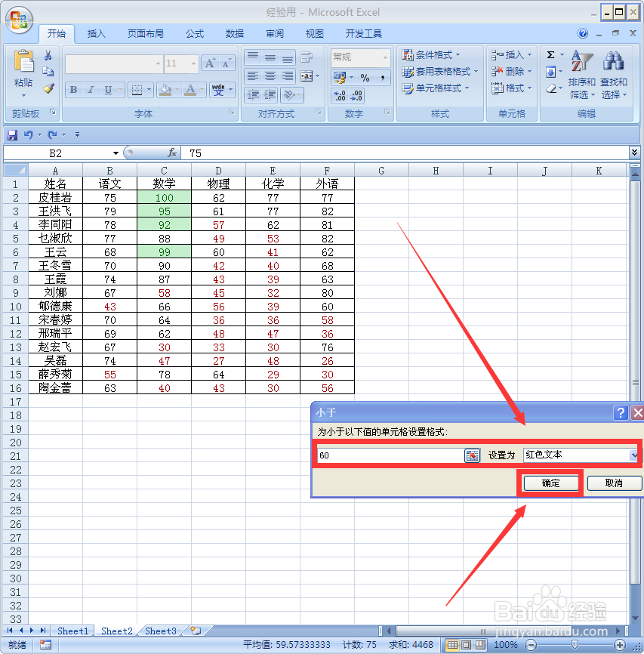Toggle Underline formatting button

tap(108, 90)
